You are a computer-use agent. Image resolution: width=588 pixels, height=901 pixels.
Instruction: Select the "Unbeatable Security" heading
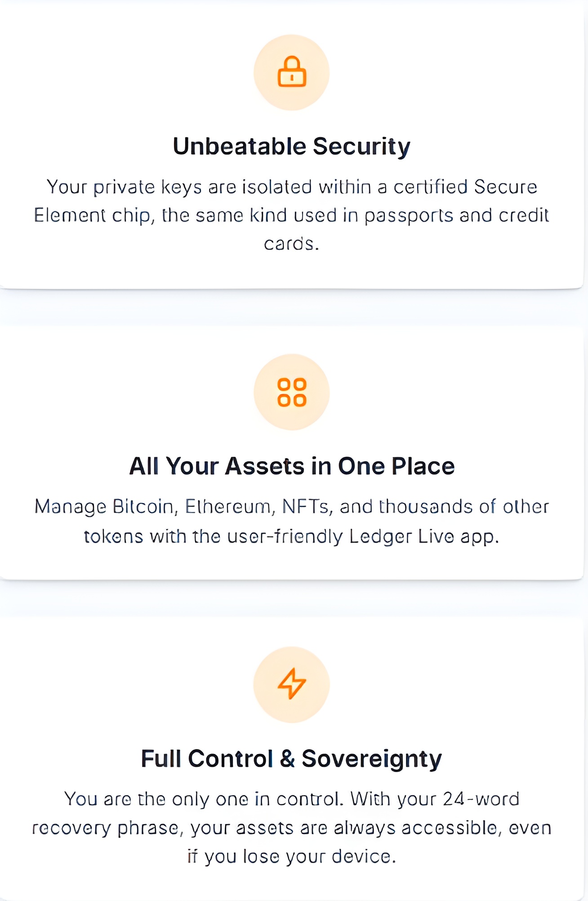tap(292, 147)
